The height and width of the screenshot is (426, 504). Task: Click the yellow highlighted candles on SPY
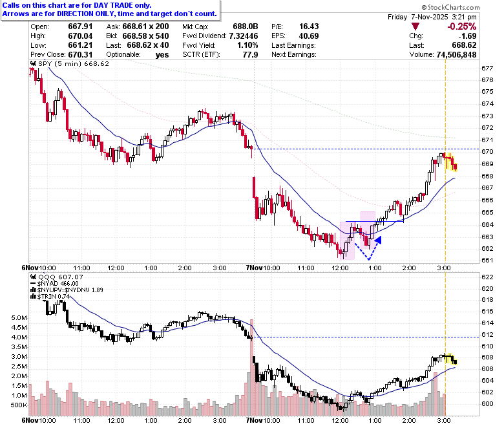click(x=450, y=162)
